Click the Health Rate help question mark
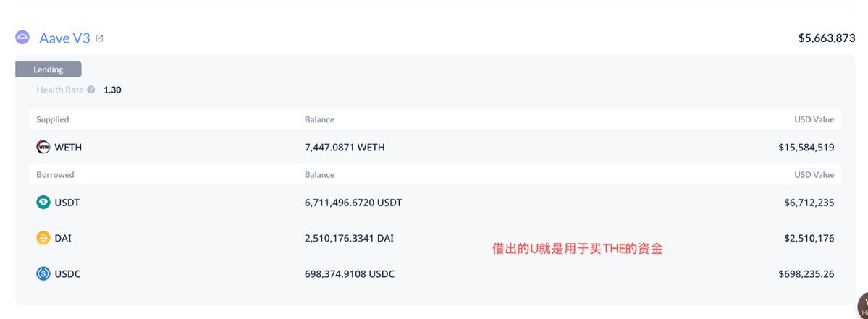868x319 pixels. [91, 90]
